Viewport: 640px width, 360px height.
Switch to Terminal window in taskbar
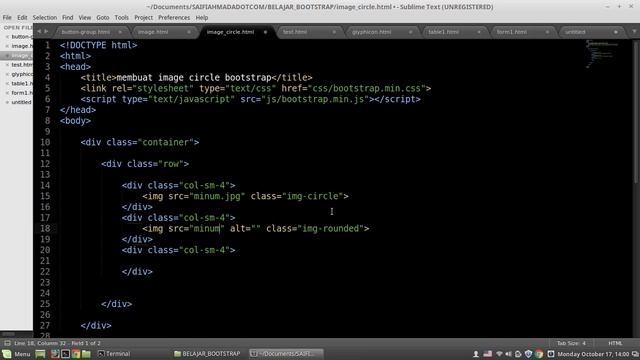click(114, 354)
